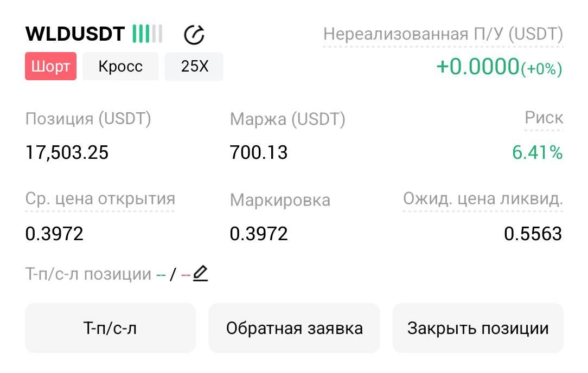Edit position TP/SL with pencil icon
The height and width of the screenshot is (373, 588).
click(x=200, y=273)
